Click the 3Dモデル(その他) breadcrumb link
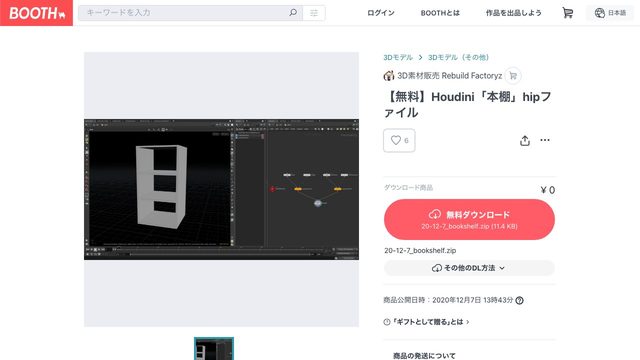Viewport: 640px width, 360px height. [458, 57]
